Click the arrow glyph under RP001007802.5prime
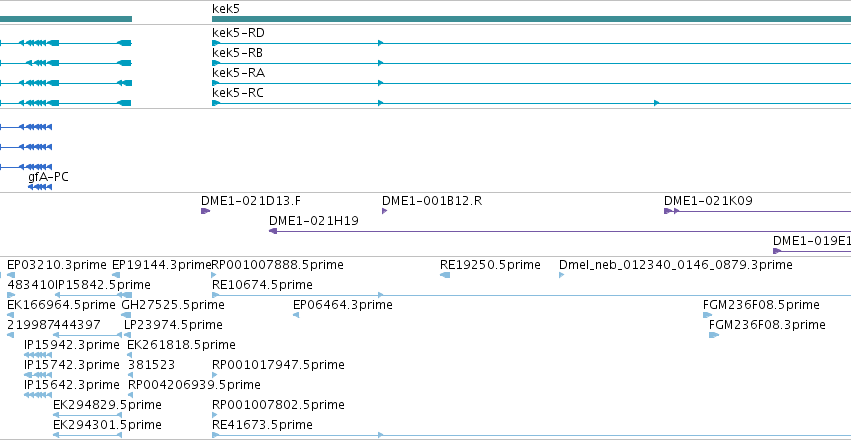 coord(215,416)
